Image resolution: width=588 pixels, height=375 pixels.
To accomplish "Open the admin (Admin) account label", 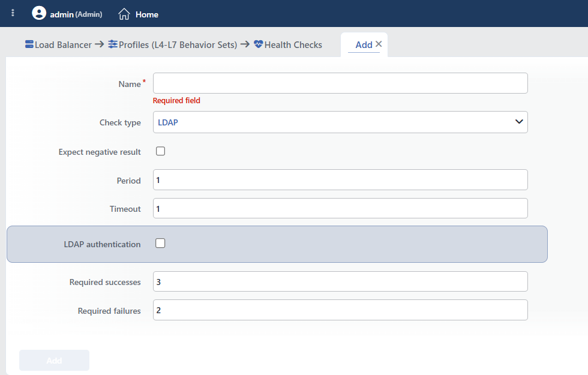I will [76, 14].
